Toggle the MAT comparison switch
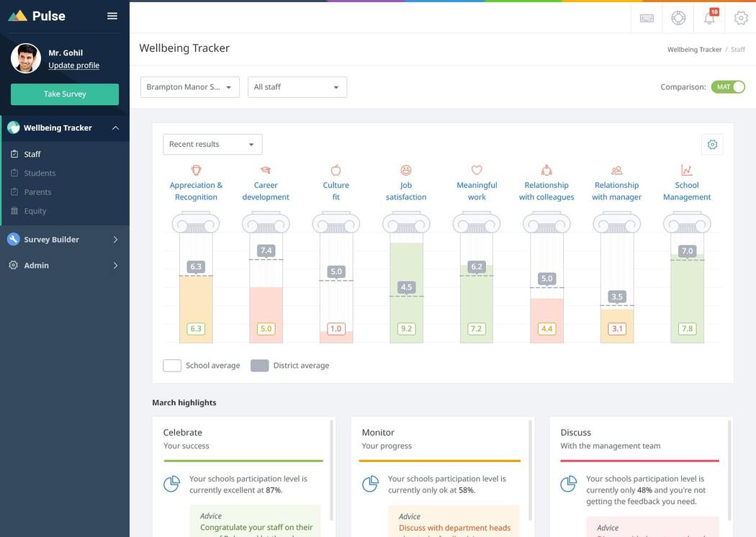This screenshot has height=537, width=756. click(728, 87)
